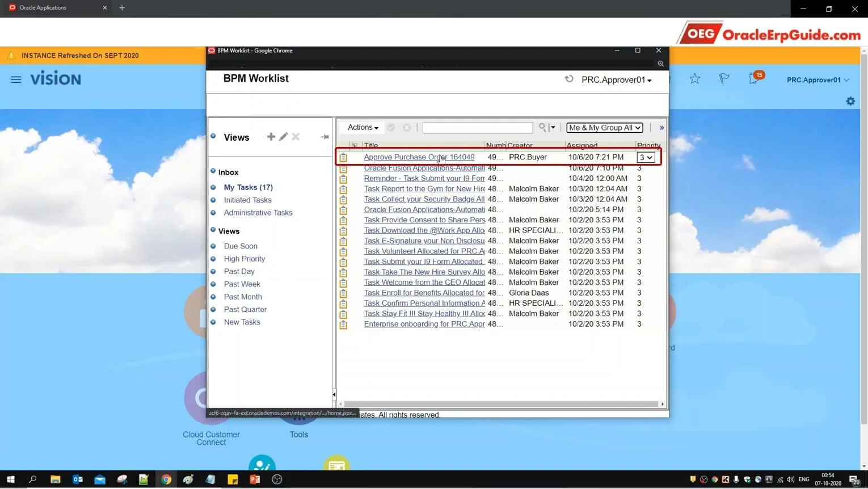868x489 pixels.
Task: Sort by the Assigned column header
Action: pos(582,146)
